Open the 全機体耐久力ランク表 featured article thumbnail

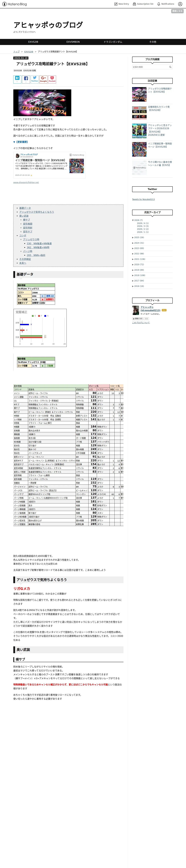[x=139, y=113]
